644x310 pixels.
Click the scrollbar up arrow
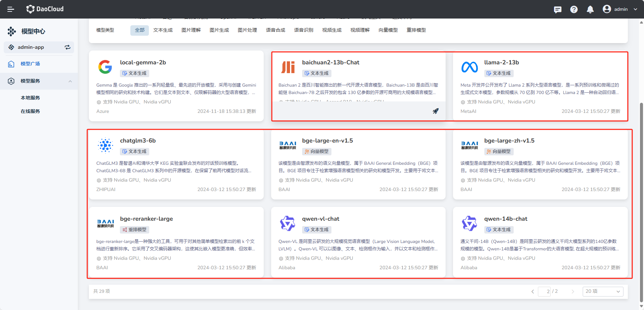[641, 23]
